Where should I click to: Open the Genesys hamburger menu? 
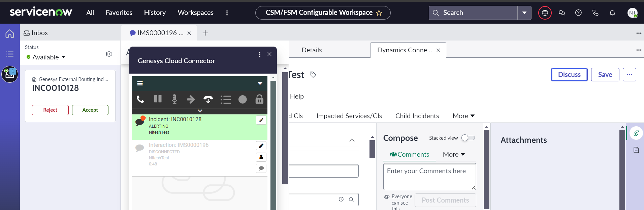pos(140,83)
